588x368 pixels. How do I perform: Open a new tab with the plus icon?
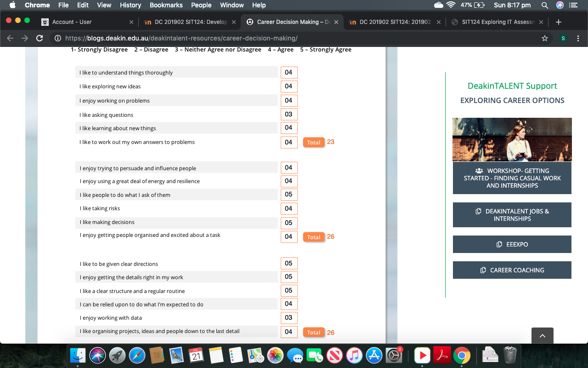click(559, 22)
